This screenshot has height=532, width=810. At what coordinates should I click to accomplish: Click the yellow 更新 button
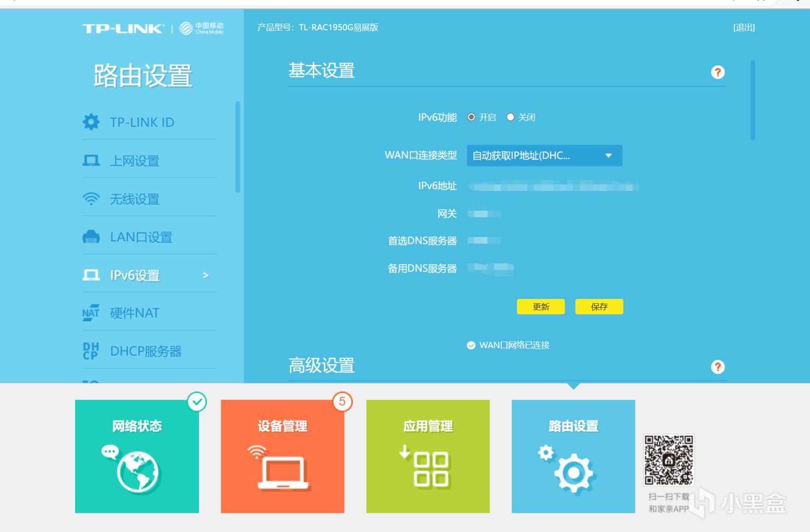541,307
